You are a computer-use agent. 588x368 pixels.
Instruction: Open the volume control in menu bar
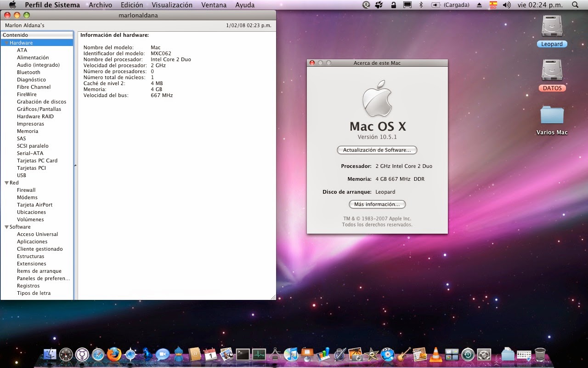coord(507,5)
